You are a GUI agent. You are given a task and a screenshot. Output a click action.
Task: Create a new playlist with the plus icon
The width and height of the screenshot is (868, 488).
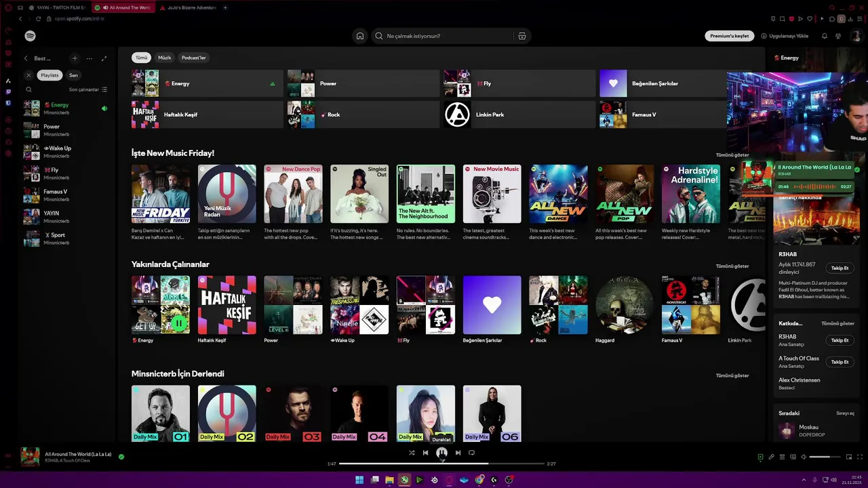coord(75,58)
